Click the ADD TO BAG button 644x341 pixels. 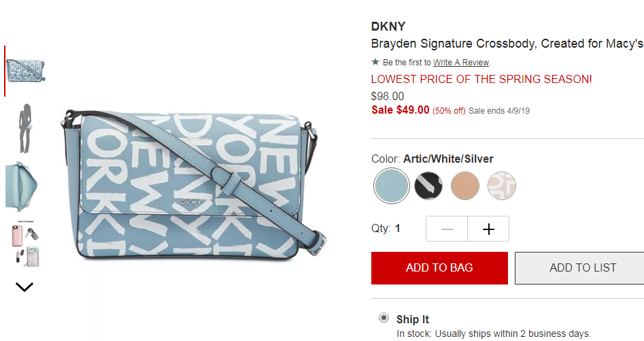pyautogui.click(x=439, y=268)
